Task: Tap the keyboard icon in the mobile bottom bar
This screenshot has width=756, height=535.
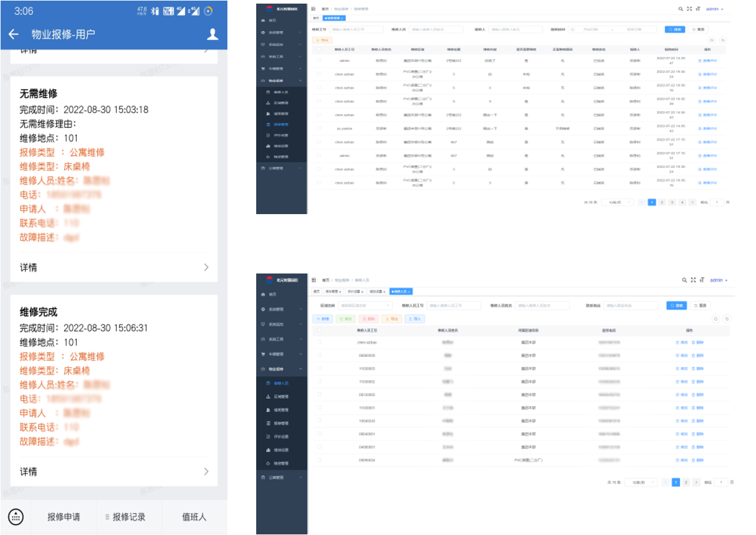Action: point(16,516)
